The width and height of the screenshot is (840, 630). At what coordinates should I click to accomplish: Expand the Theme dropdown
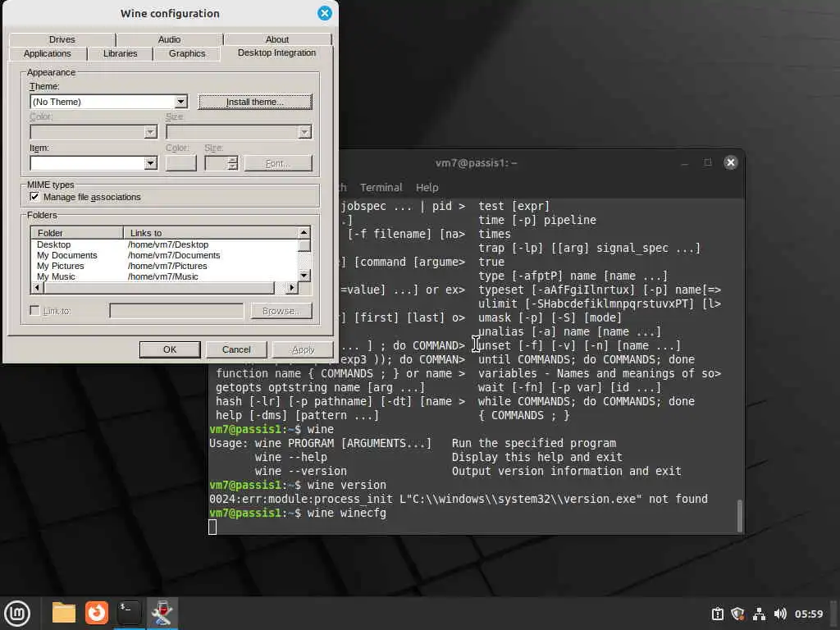(180, 101)
